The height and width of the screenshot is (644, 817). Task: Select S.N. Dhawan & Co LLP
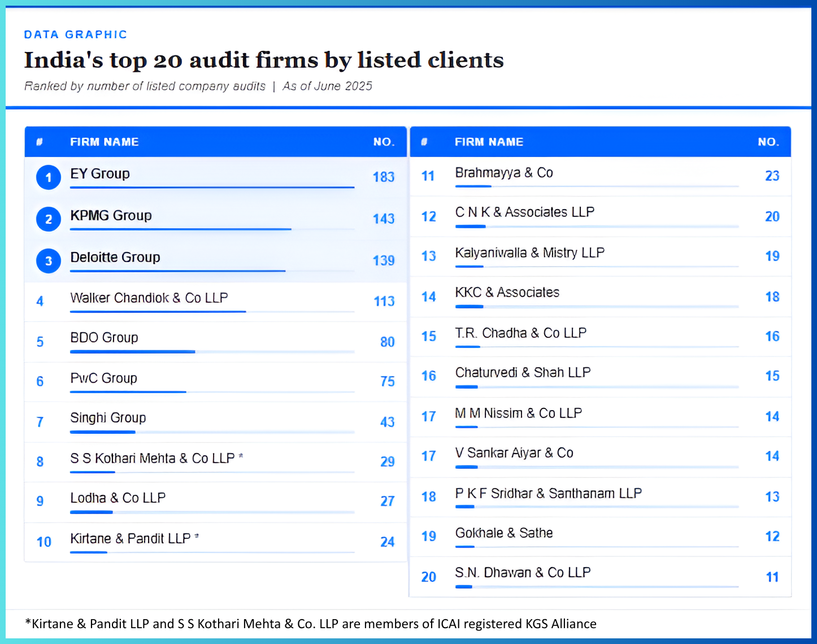[523, 573]
